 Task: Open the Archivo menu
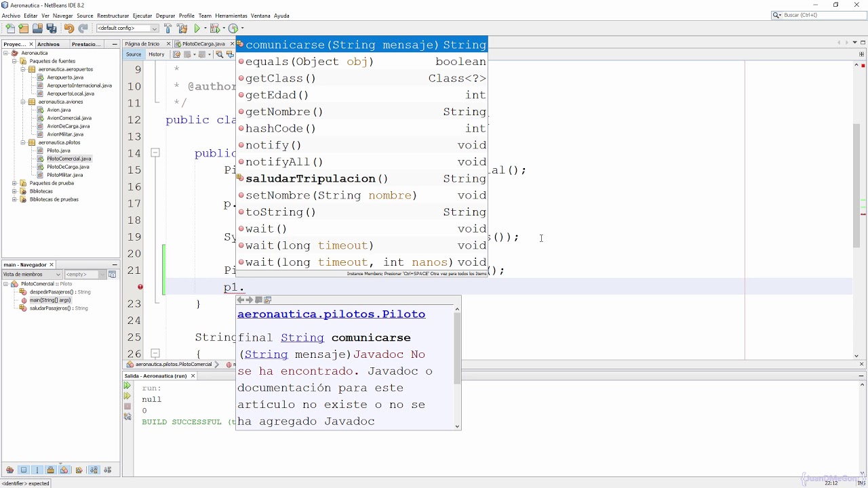coord(11,16)
